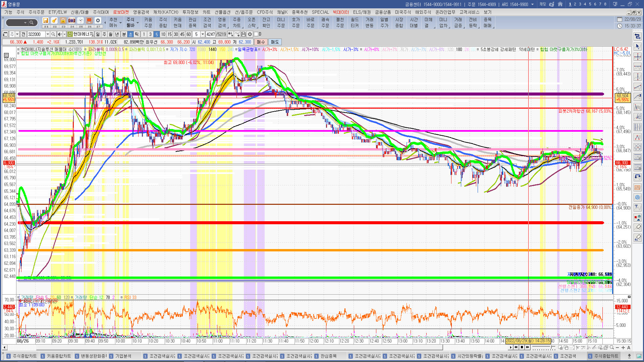Open the gear settings icon S7

pyautogui.click(x=98, y=21)
